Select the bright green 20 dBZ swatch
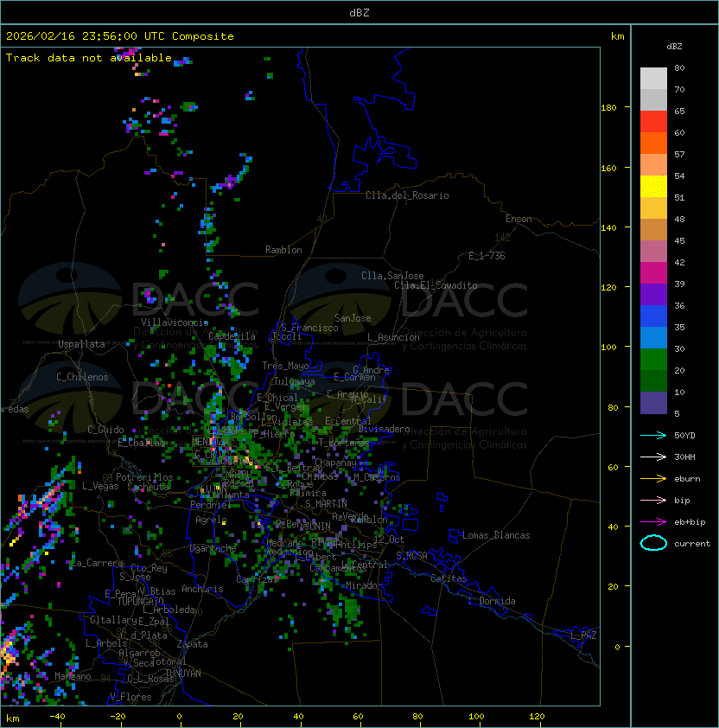The height and width of the screenshot is (728, 719). coord(653,360)
